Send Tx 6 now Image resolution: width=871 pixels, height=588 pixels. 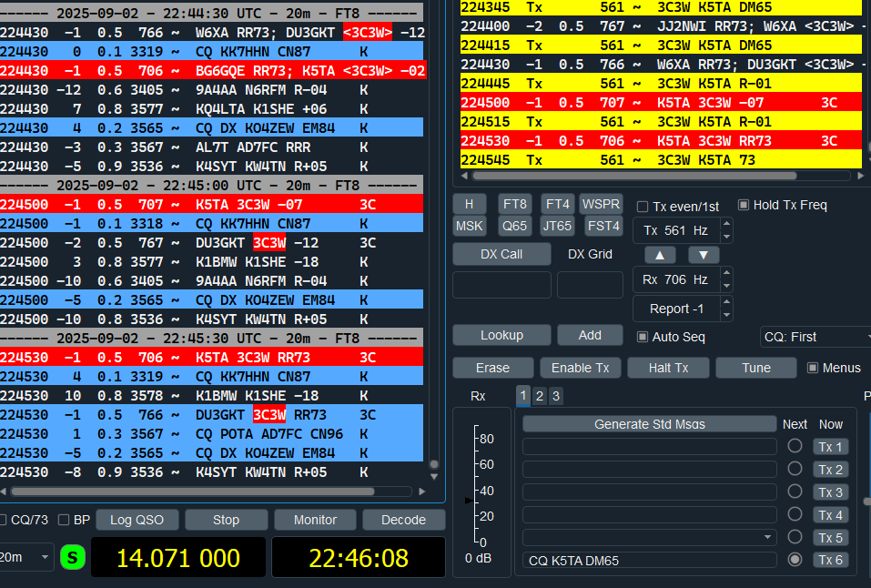click(830, 560)
